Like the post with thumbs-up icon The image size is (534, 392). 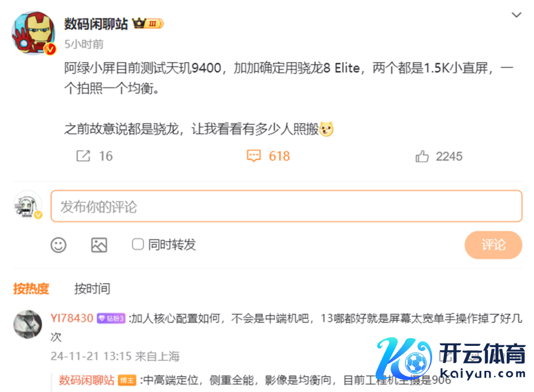pyautogui.click(x=422, y=156)
